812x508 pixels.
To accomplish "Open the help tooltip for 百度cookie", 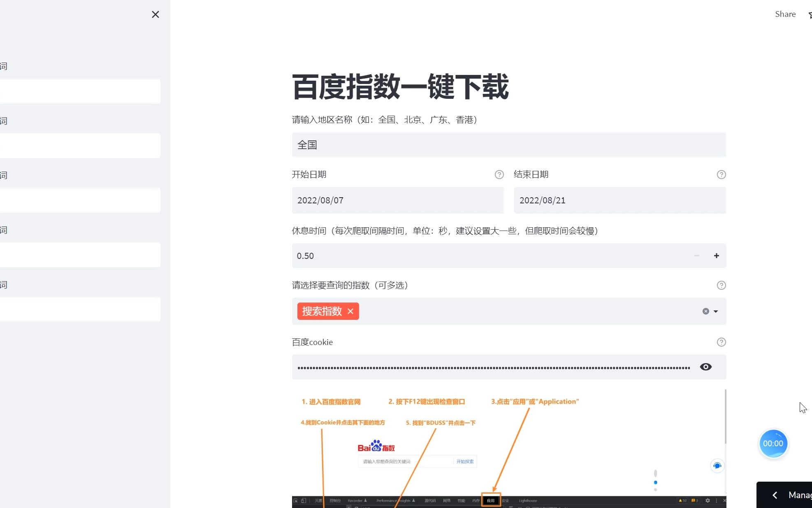I will coord(721,342).
